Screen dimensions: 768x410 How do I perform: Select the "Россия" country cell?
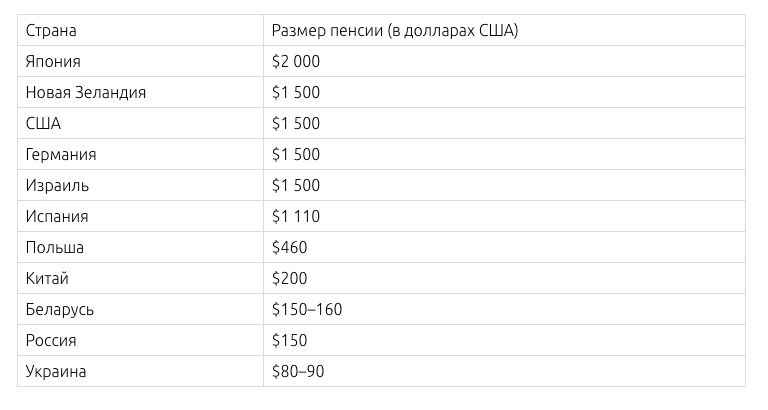click(52, 341)
